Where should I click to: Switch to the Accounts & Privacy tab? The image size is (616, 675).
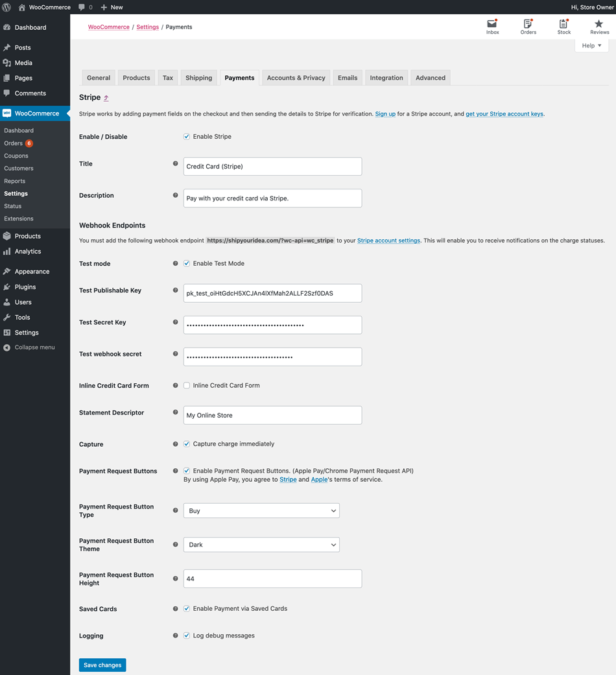click(296, 78)
